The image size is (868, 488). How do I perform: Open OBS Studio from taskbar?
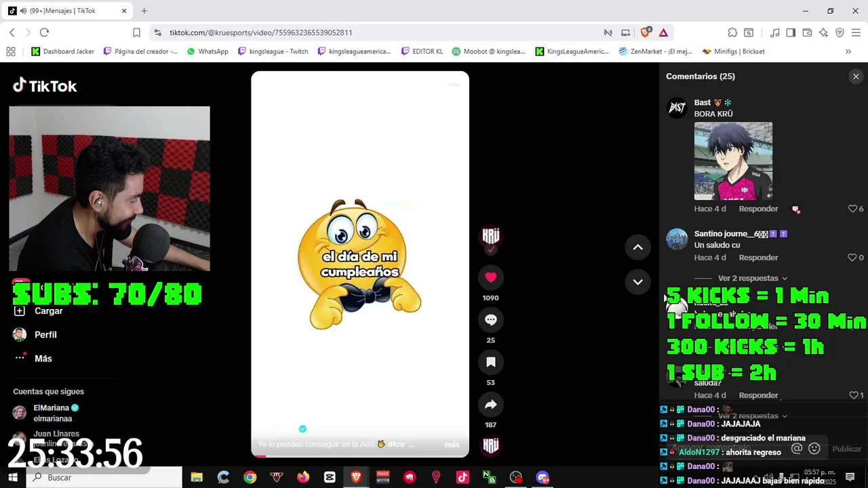(x=516, y=477)
